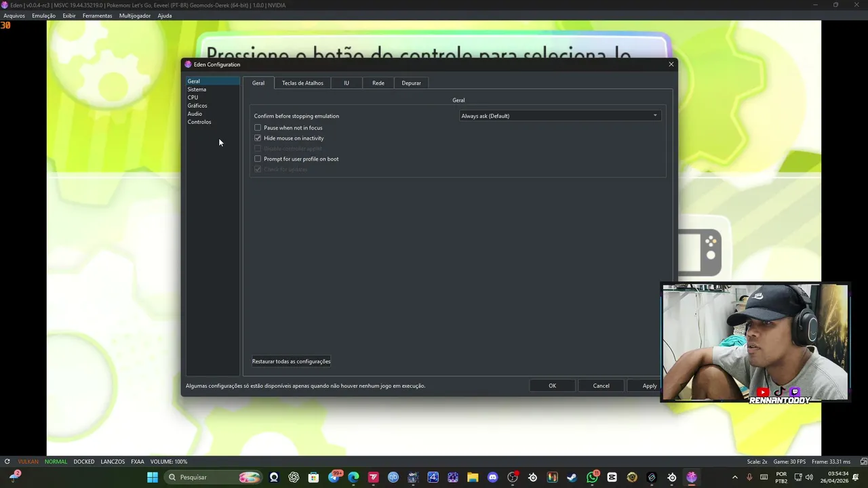
Task: Click NORMAL accuracy in the status bar
Action: click(x=56, y=462)
